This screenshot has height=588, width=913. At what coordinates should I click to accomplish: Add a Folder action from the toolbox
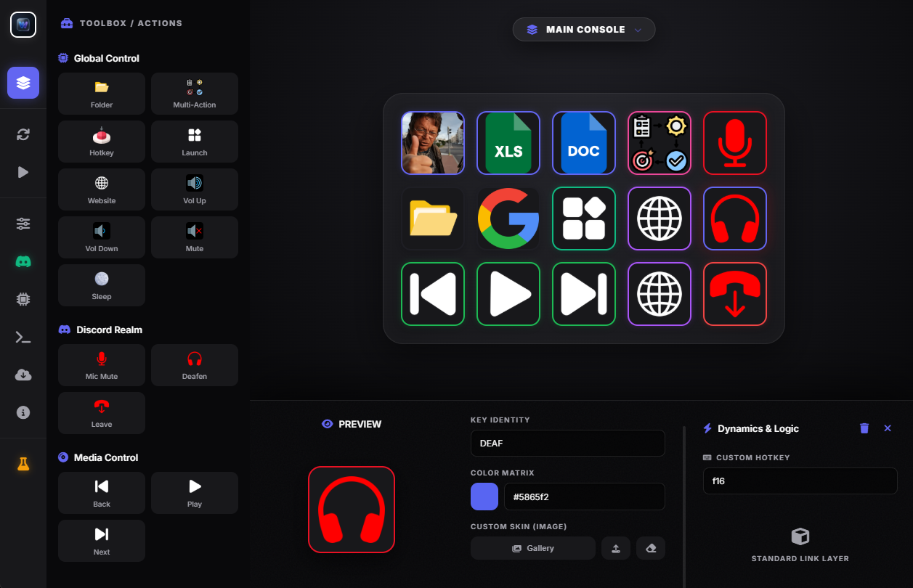pos(102,94)
